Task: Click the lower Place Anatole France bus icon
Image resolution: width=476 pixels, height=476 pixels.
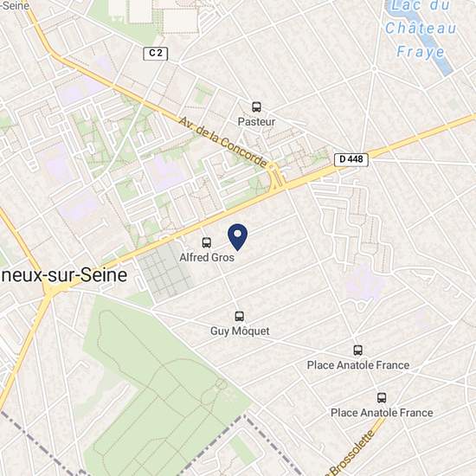Action: 382,398
